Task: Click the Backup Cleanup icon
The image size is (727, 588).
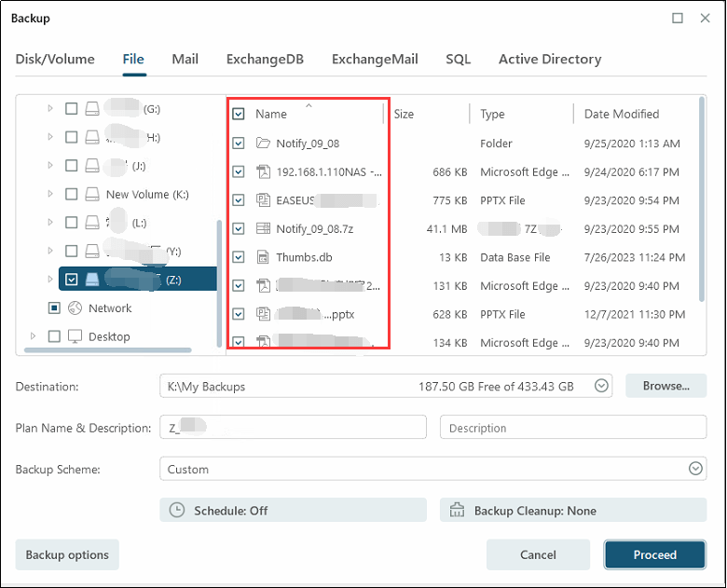Action: pyautogui.click(x=457, y=511)
